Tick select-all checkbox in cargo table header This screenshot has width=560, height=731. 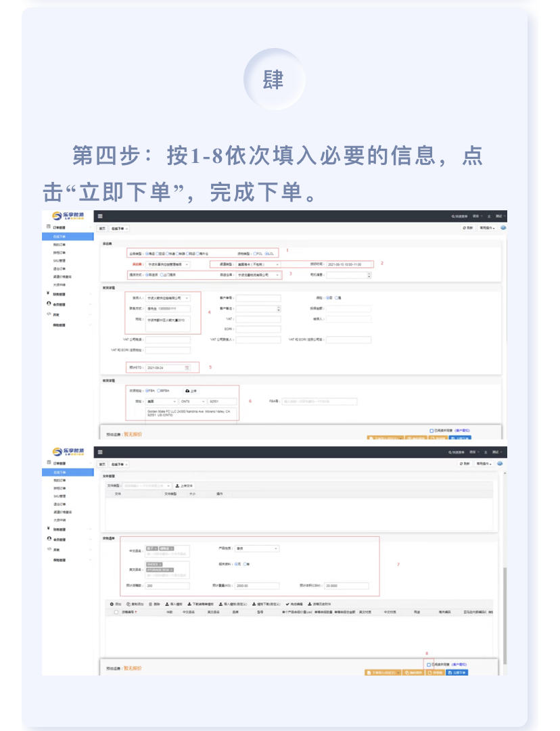pos(116,612)
